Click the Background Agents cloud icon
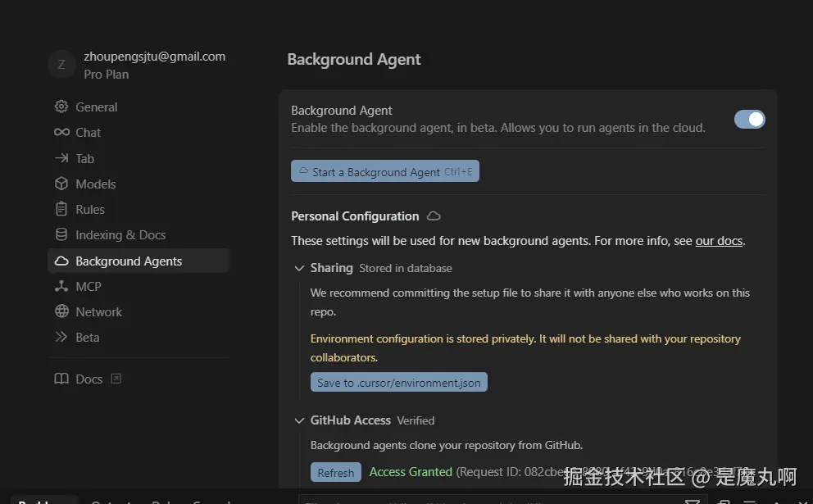Viewport: 813px width, 504px height. pyautogui.click(x=61, y=261)
